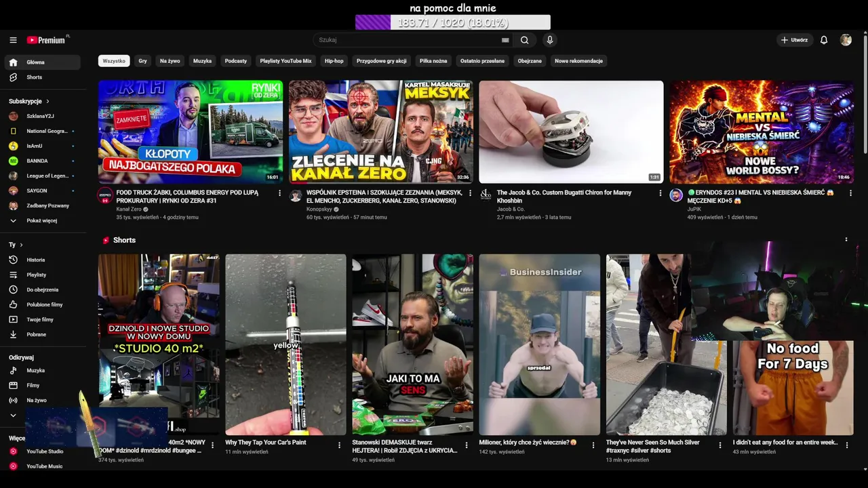Open the account avatar menu
The image size is (868, 488).
[x=846, y=40]
